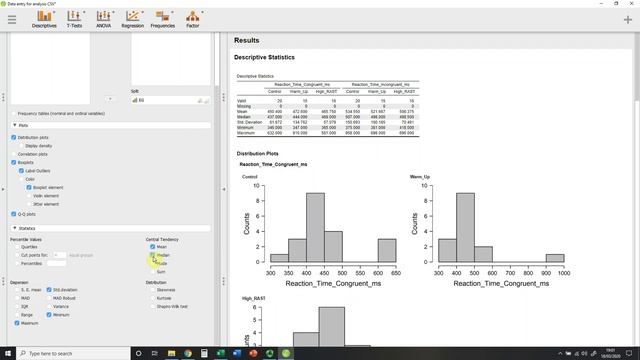Image resolution: width=640 pixels, height=360 pixels.
Task: Open File Explorer from the taskbar
Action: (x=171, y=353)
